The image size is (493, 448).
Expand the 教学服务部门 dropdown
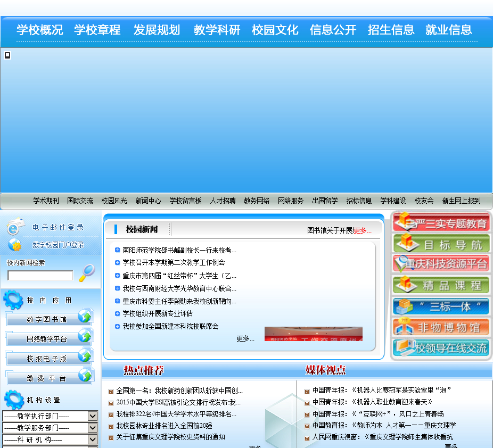[93, 428]
